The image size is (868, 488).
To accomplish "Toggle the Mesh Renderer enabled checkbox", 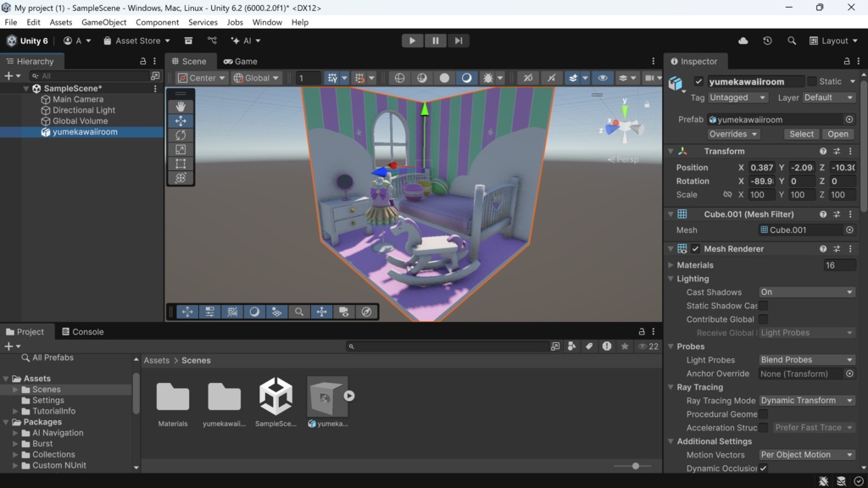I will (x=696, y=249).
